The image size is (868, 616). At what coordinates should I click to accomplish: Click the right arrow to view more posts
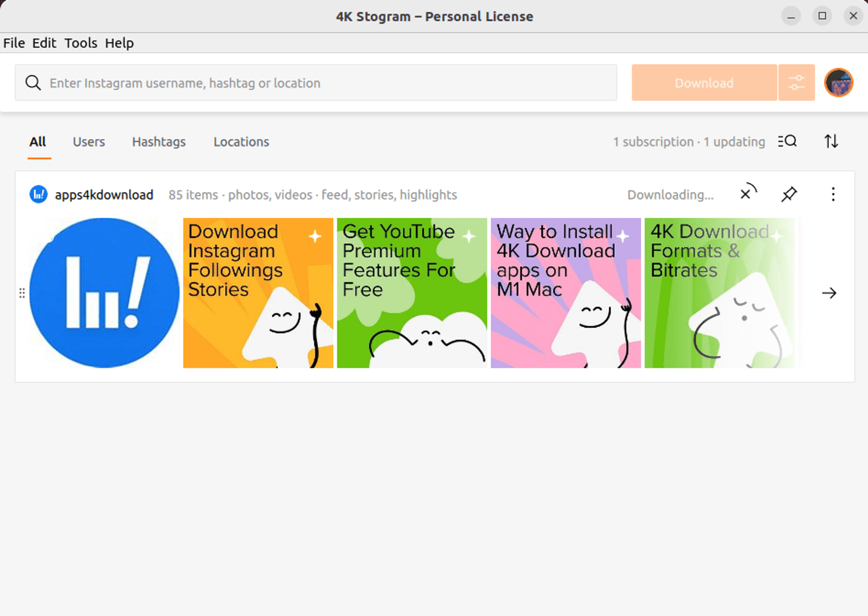pyautogui.click(x=829, y=293)
